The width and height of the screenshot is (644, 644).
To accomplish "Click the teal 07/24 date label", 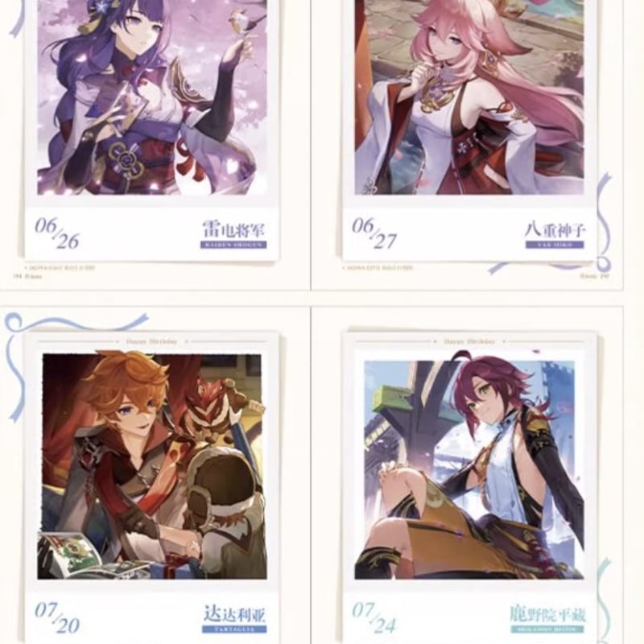I will click(374, 617).
